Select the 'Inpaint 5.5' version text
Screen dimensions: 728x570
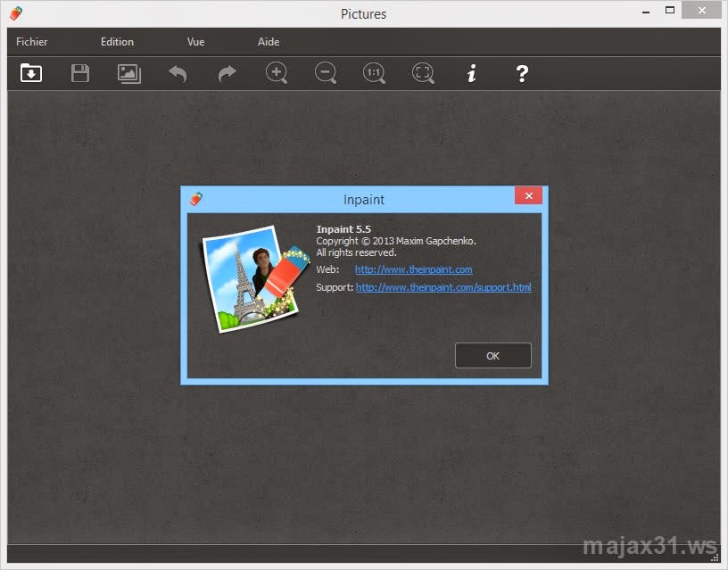coord(343,229)
